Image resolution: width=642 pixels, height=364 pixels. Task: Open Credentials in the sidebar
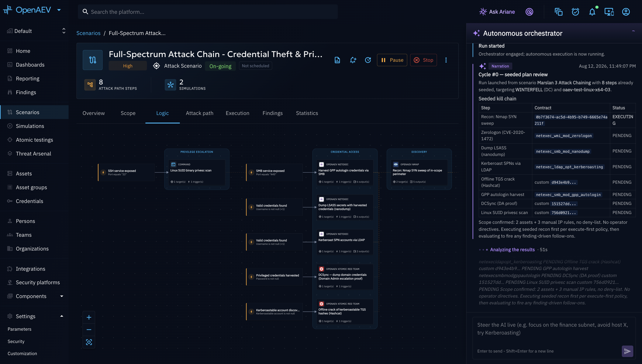pos(34,201)
